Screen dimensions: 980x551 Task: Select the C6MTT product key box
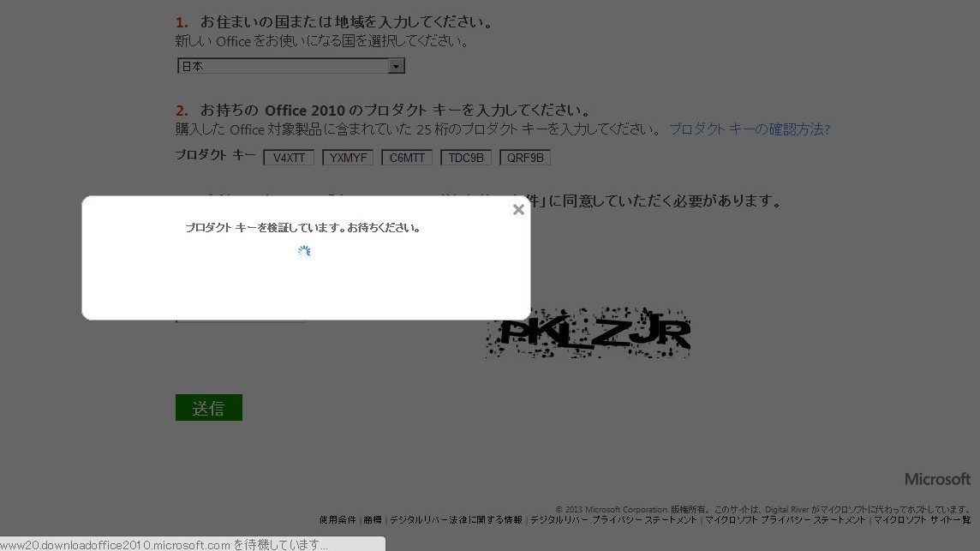point(407,158)
